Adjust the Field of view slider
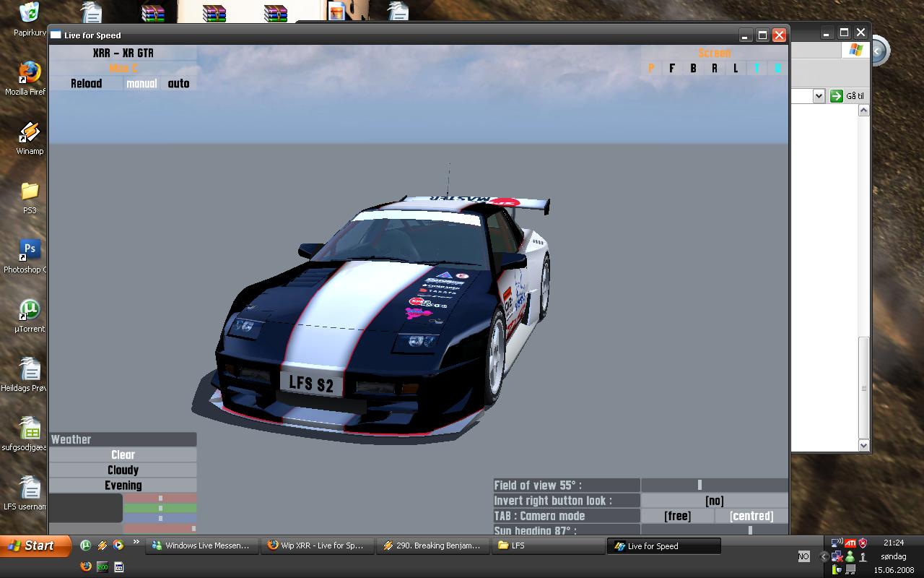Screen dimensions: 924x578 click(x=715, y=486)
